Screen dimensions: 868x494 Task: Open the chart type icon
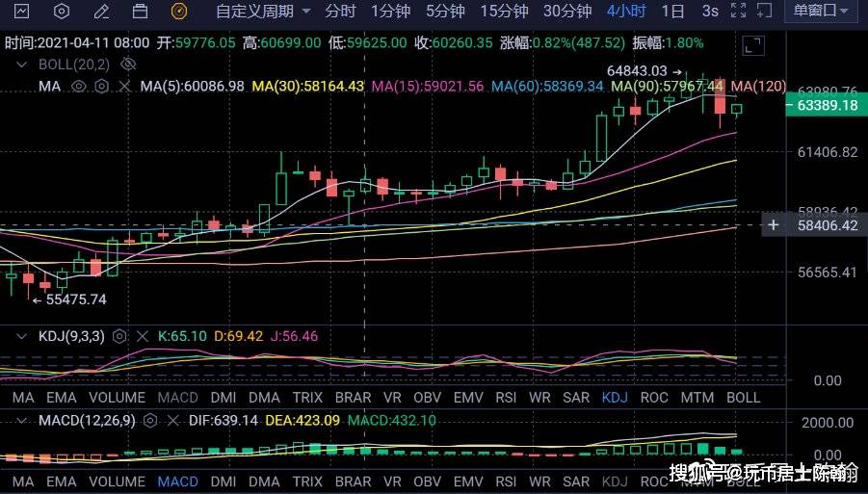click(x=21, y=11)
